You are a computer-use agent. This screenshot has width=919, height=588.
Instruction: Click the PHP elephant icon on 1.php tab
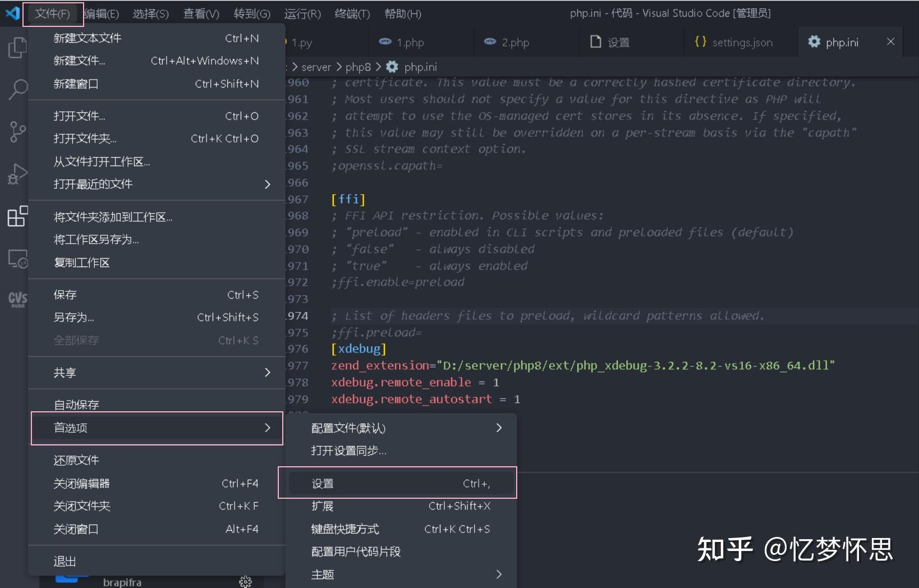[x=384, y=42]
